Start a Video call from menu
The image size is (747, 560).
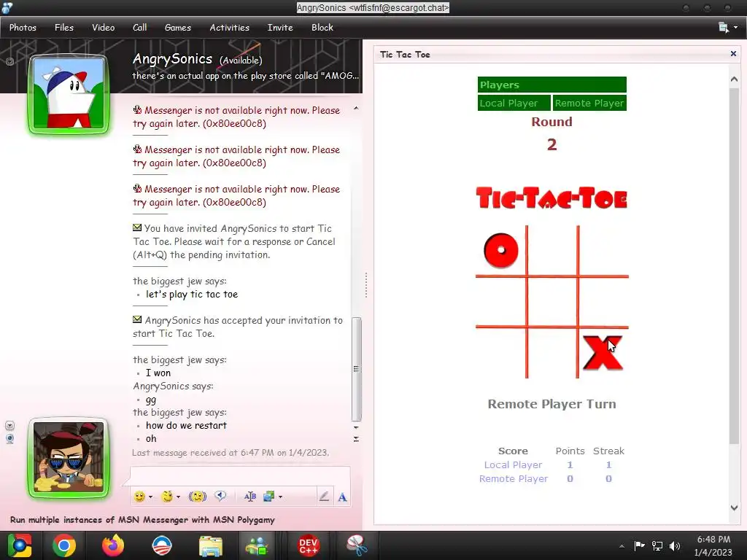pyautogui.click(x=104, y=28)
